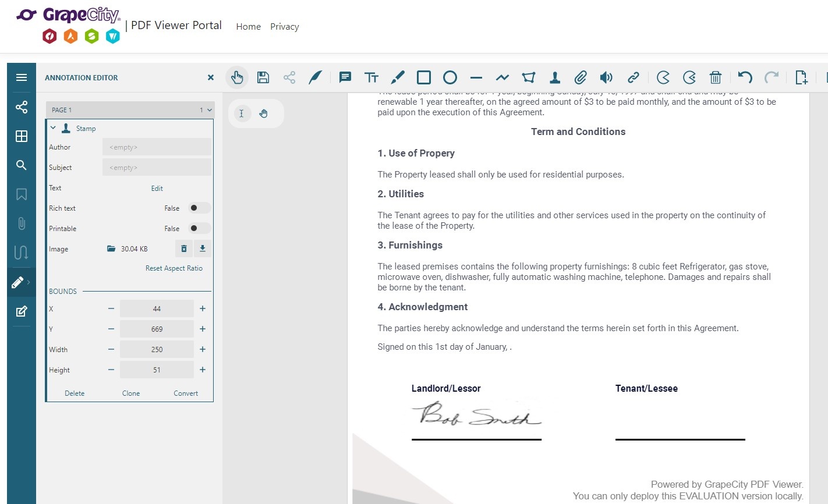Click the Convert annotation button
Image resolution: width=828 pixels, height=504 pixels.
tap(186, 393)
